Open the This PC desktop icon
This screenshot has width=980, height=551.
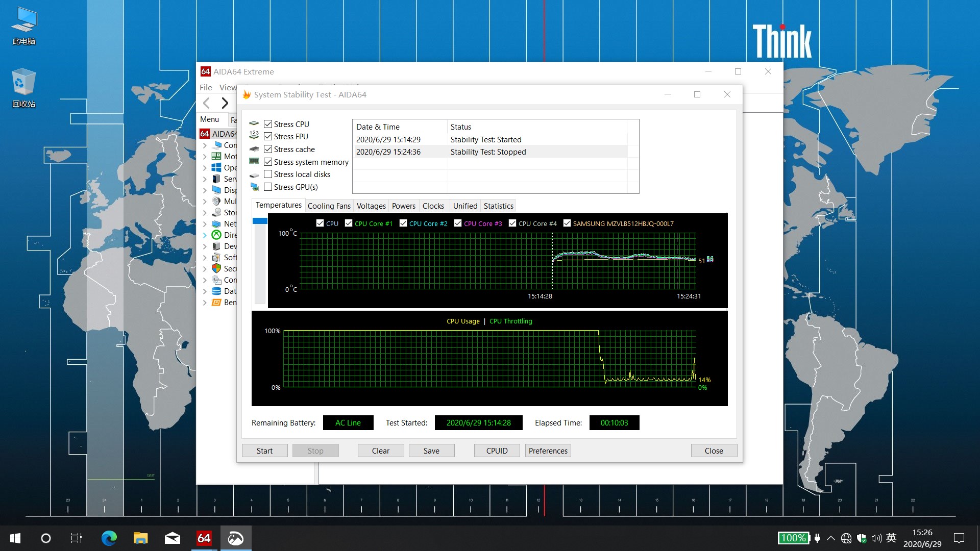[x=24, y=26]
